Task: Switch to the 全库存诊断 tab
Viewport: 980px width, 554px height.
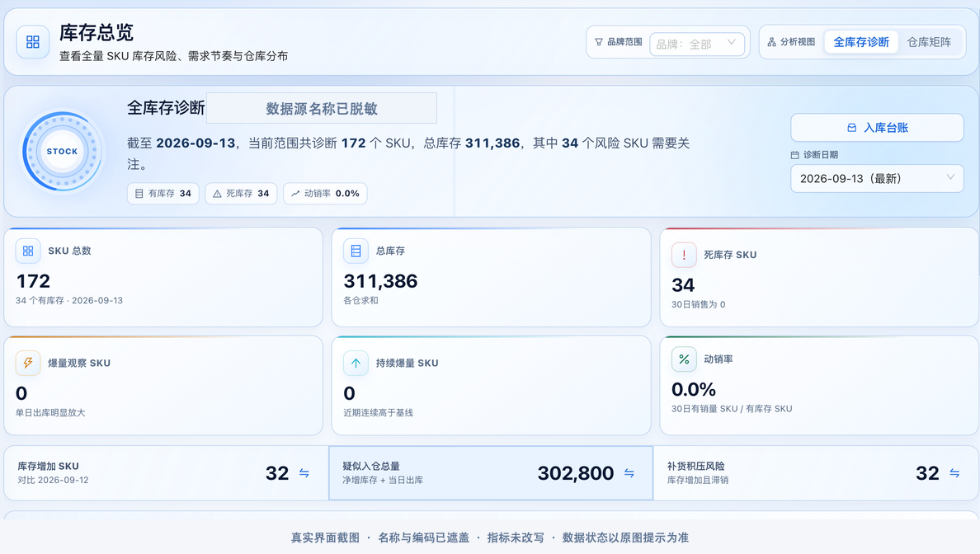Action: click(x=861, y=42)
